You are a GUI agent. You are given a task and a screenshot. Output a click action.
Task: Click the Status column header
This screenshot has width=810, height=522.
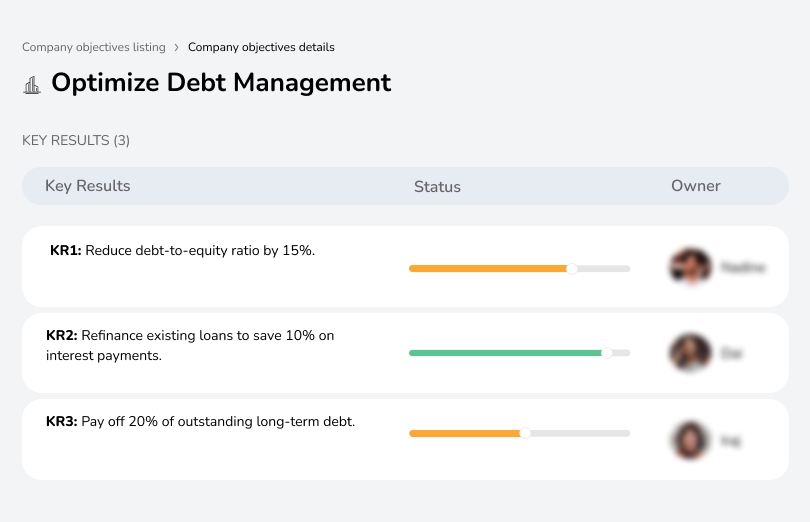pyautogui.click(x=437, y=187)
